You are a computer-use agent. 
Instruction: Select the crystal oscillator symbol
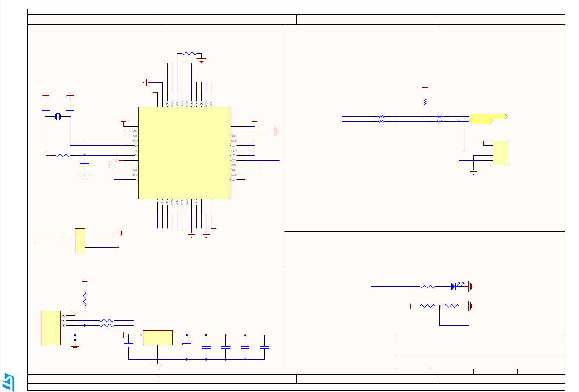coord(58,116)
